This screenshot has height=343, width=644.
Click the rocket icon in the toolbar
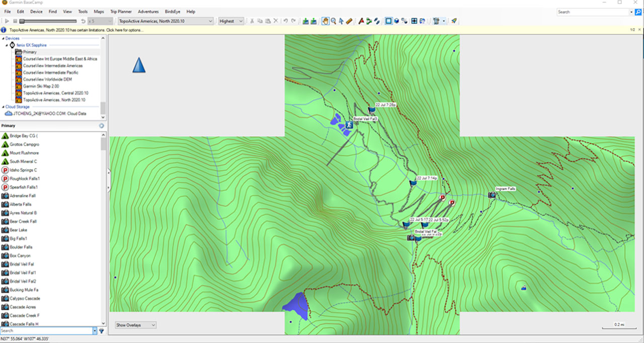(454, 21)
